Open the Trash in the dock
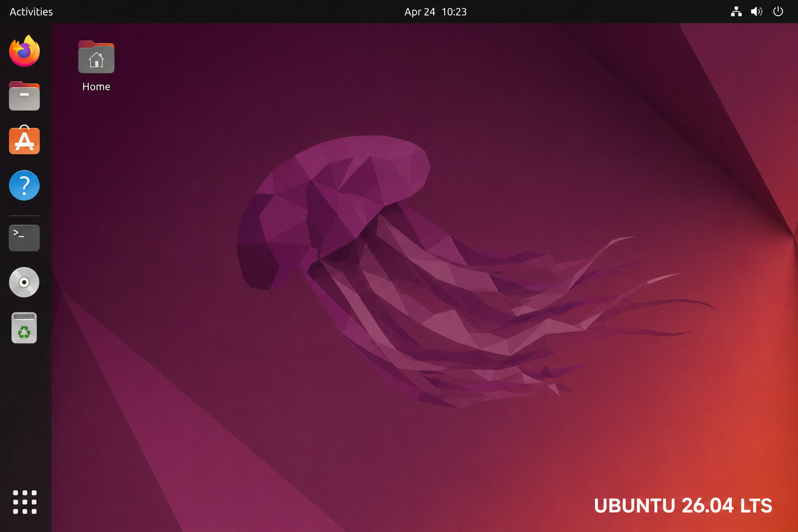 24,328
